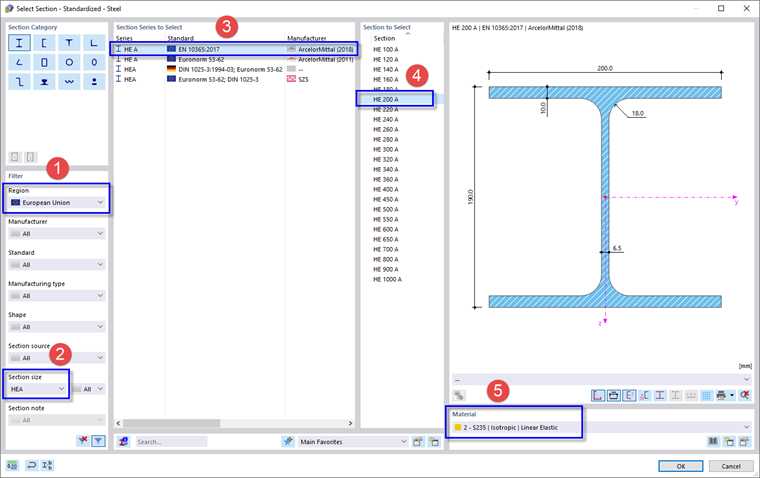The image size is (760, 478).
Task: Click the channel stress points preview icon
Action: (645, 396)
